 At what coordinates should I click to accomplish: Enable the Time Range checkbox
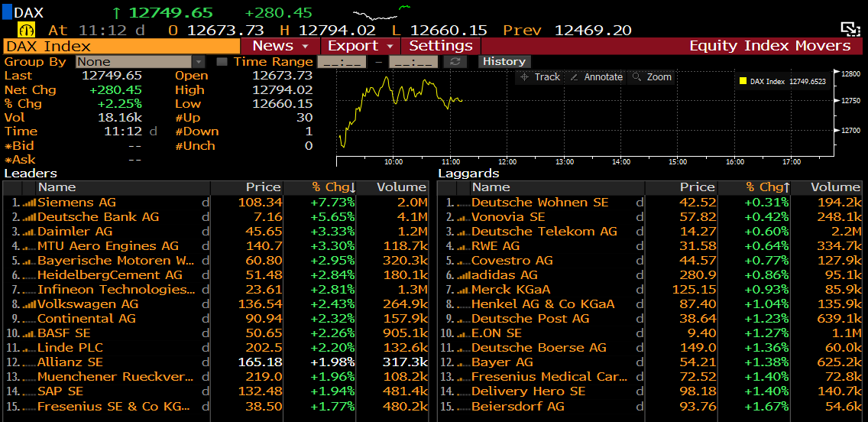pos(222,62)
